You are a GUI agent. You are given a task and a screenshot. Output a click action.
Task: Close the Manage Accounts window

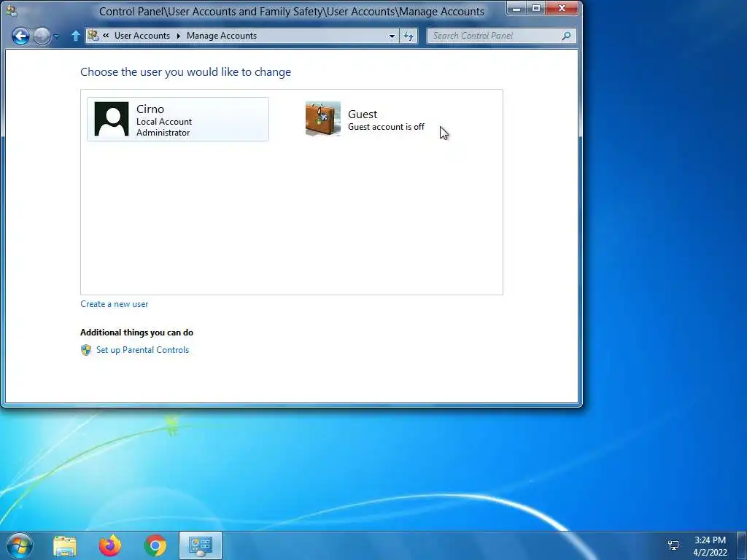point(562,8)
